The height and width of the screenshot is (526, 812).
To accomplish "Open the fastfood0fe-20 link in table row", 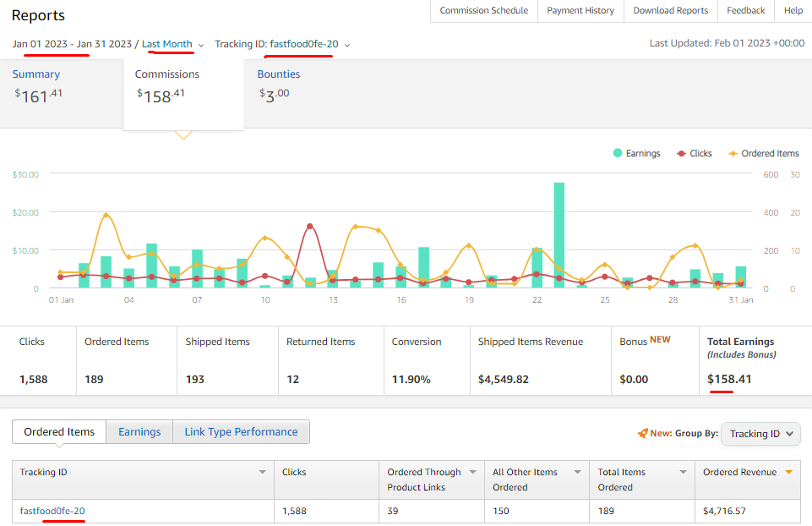I will 52,511.
